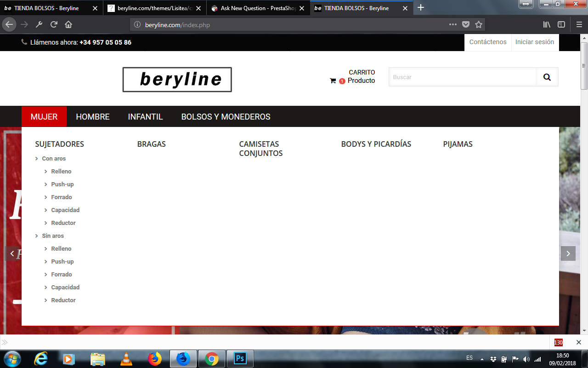Open the SUJETADORES category
The width and height of the screenshot is (588, 368).
[x=60, y=144]
